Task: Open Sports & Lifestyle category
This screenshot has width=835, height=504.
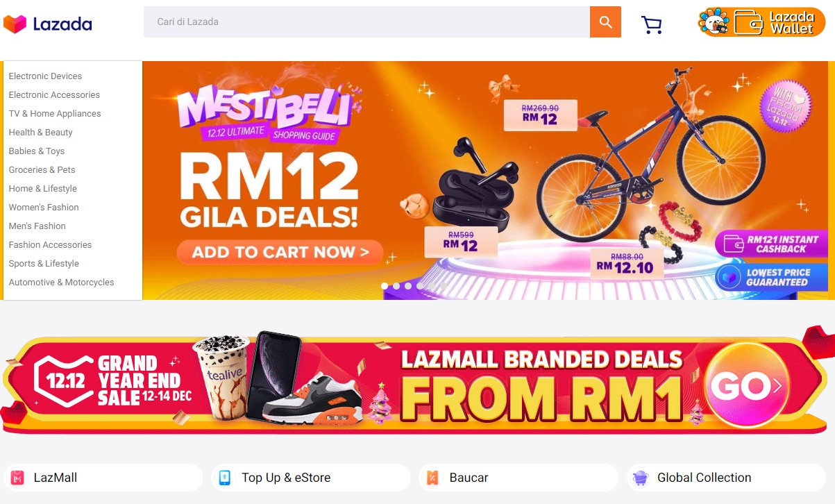Action: 44,264
